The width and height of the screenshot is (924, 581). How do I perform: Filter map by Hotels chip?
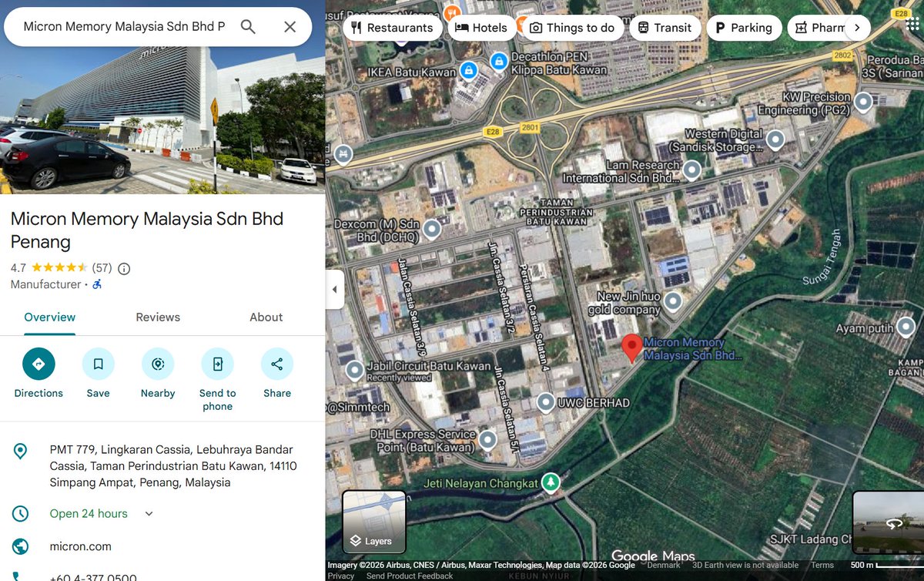tap(481, 28)
